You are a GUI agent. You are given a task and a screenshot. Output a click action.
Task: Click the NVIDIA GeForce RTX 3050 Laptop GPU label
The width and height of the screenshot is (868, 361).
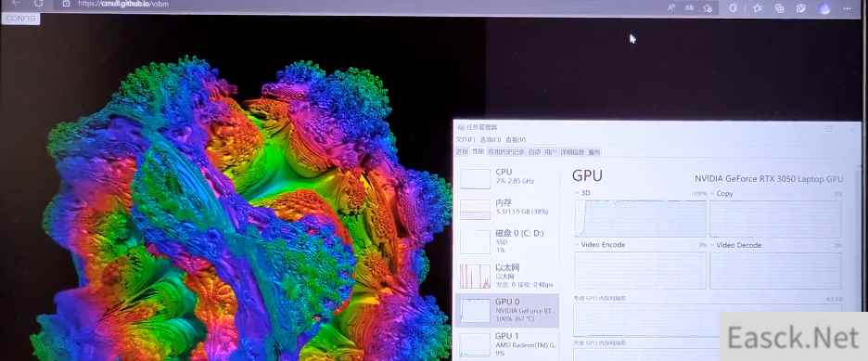769,179
